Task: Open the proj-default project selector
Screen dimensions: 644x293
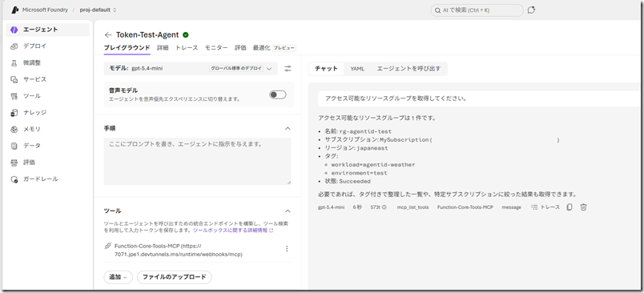Action: tap(98, 10)
